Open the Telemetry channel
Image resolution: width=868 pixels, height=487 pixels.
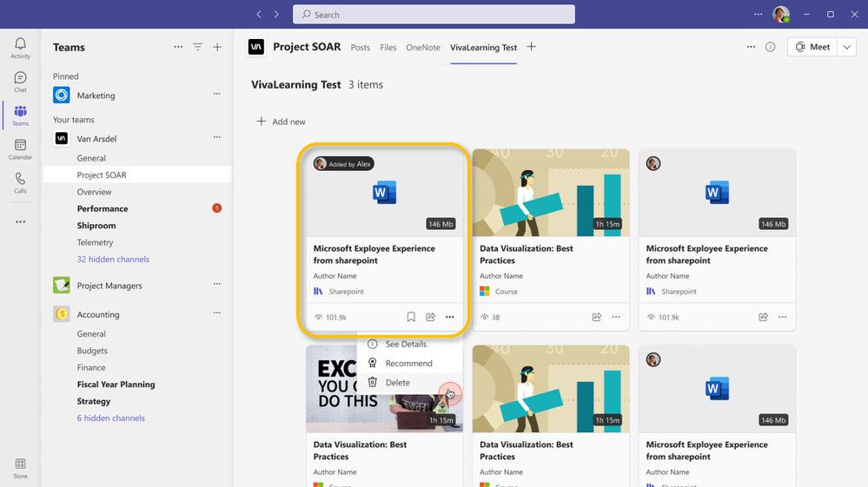click(95, 242)
